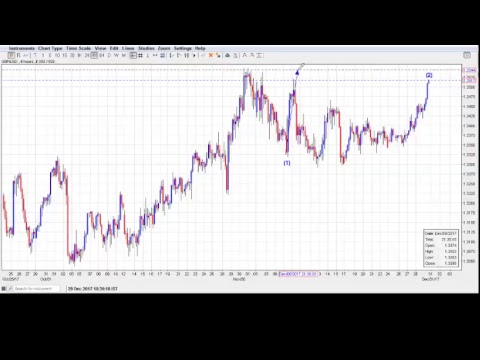Switch to the 15-minute time scale

[65, 55]
